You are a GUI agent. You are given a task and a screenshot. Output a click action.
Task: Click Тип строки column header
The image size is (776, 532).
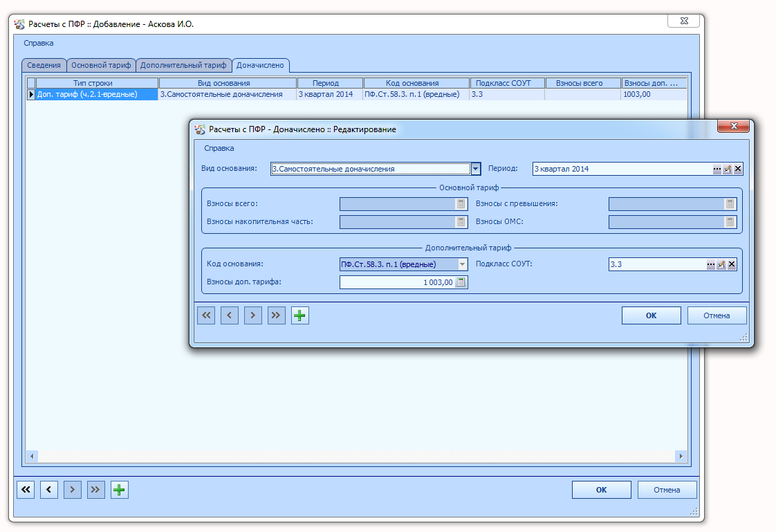click(97, 83)
